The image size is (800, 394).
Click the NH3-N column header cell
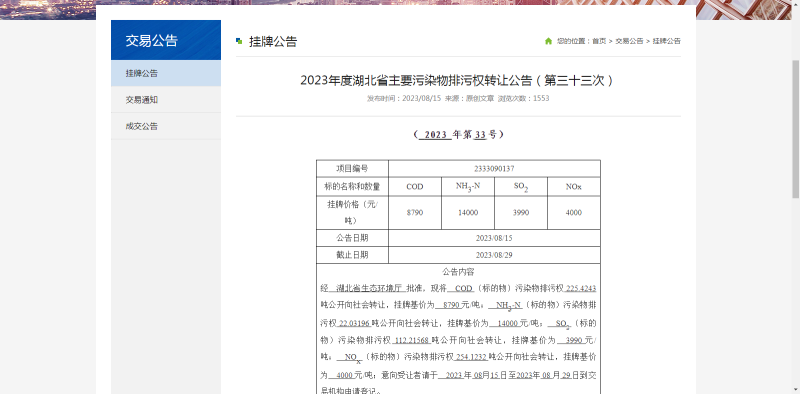468,186
